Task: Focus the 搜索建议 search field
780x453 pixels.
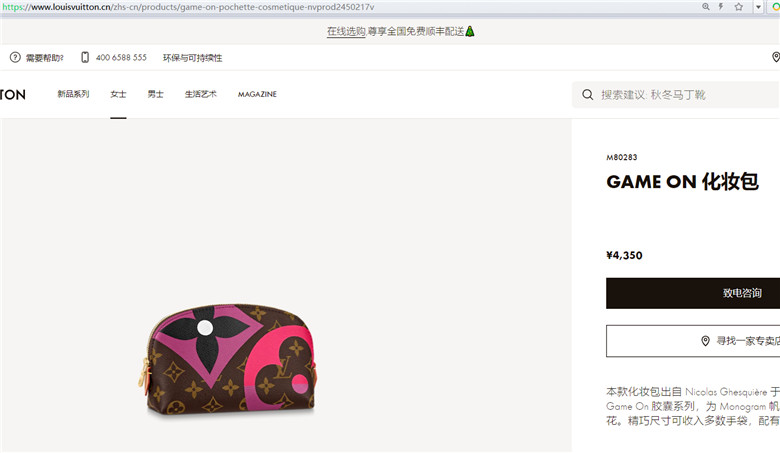Action: point(676,94)
